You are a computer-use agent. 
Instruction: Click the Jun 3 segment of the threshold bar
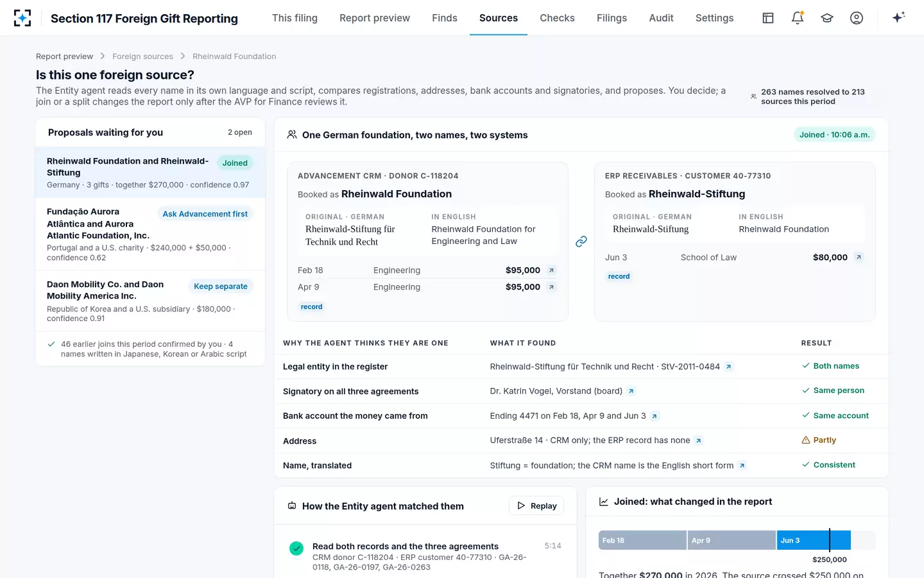[814, 540]
